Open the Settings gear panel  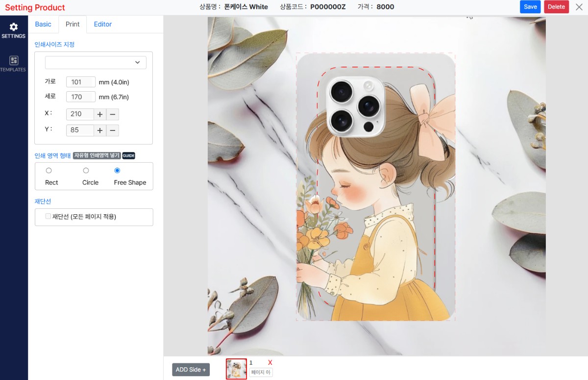14,30
